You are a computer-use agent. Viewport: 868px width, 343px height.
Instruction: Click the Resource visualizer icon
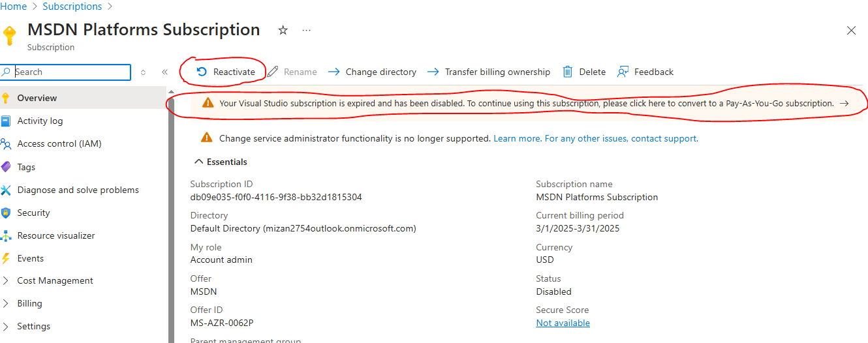coord(6,235)
